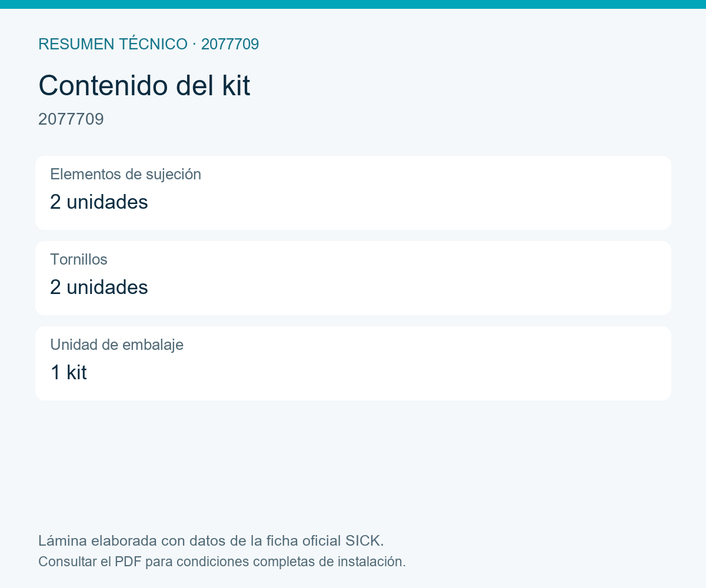The width and height of the screenshot is (706, 588).
Task: Click the footer note 'Consultar el PDF para condiciones…'
Action: click(x=222, y=562)
